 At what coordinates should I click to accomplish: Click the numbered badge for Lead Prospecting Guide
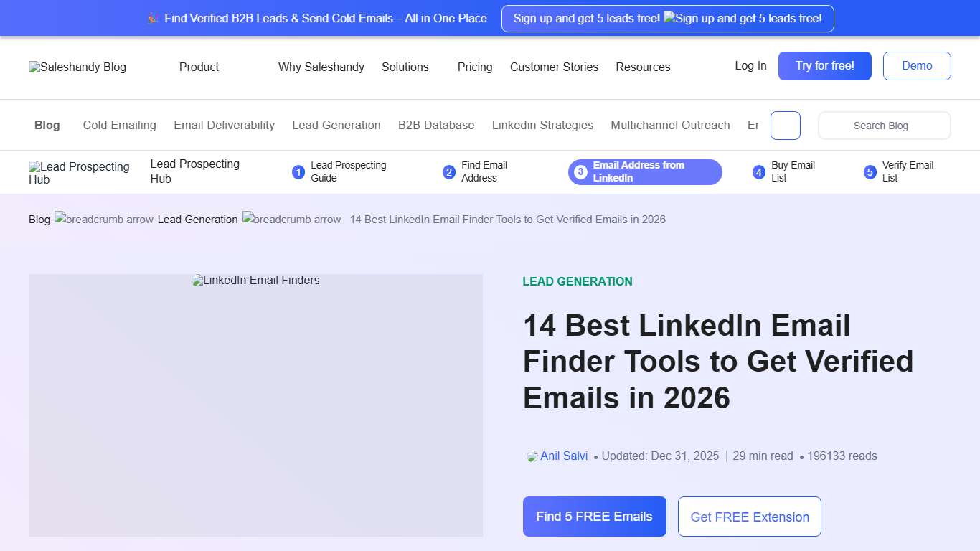pos(298,172)
